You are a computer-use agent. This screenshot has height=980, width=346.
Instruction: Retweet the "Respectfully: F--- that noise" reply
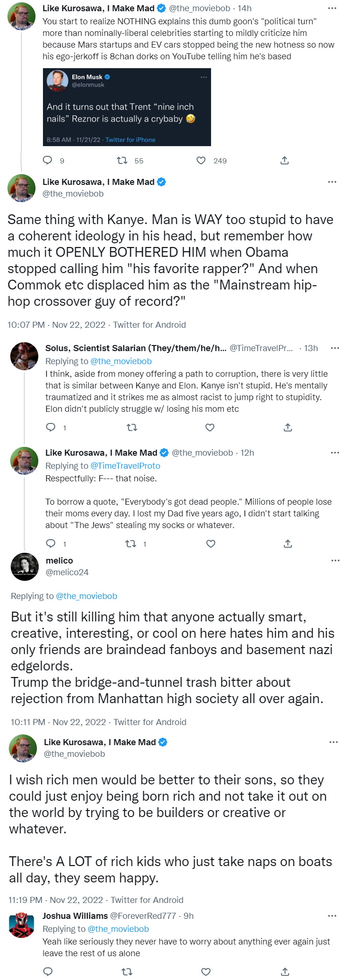(131, 543)
